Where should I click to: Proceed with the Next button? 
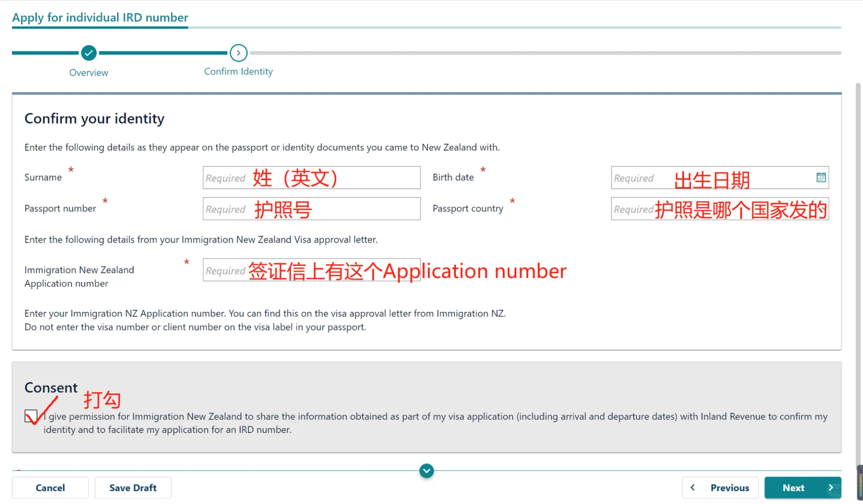(x=802, y=488)
